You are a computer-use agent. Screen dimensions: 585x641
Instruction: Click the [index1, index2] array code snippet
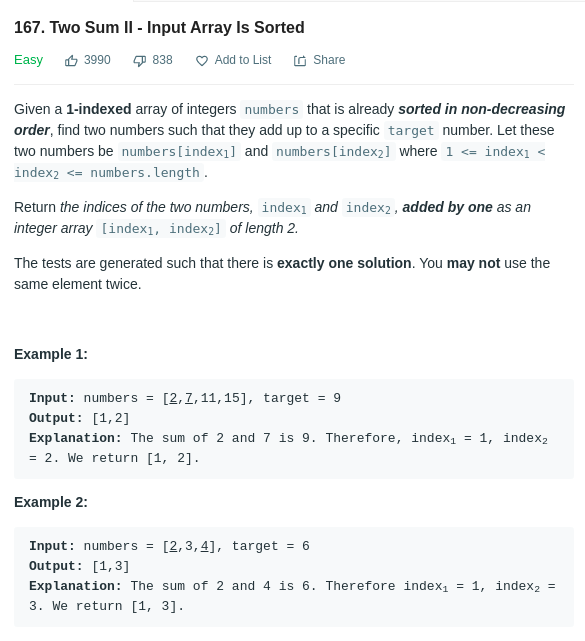tap(161, 229)
